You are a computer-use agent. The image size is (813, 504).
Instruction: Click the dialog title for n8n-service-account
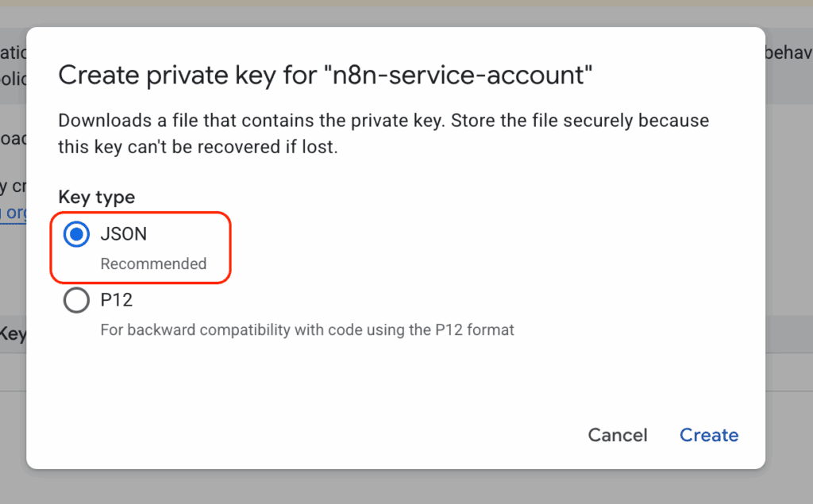click(326, 75)
